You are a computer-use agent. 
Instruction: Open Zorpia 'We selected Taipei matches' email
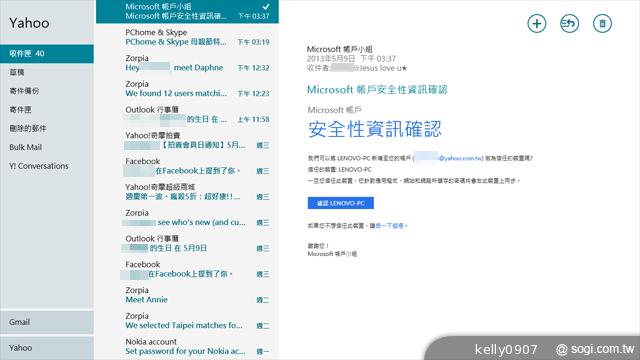(187, 321)
